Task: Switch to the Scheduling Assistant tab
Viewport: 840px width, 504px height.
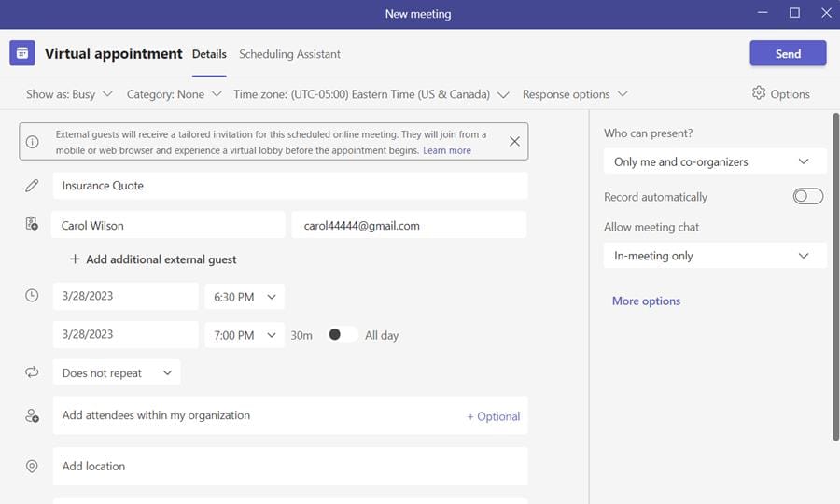Action: pos(289,54)
